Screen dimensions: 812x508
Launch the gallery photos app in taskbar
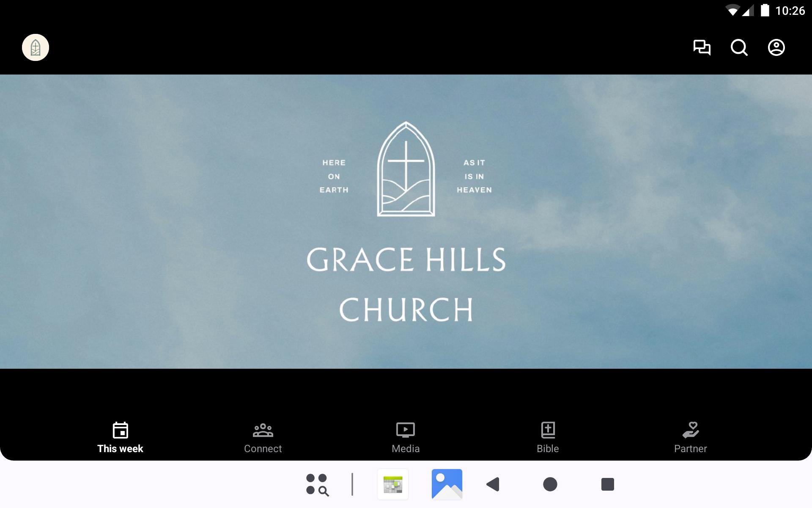pos(447,484)
